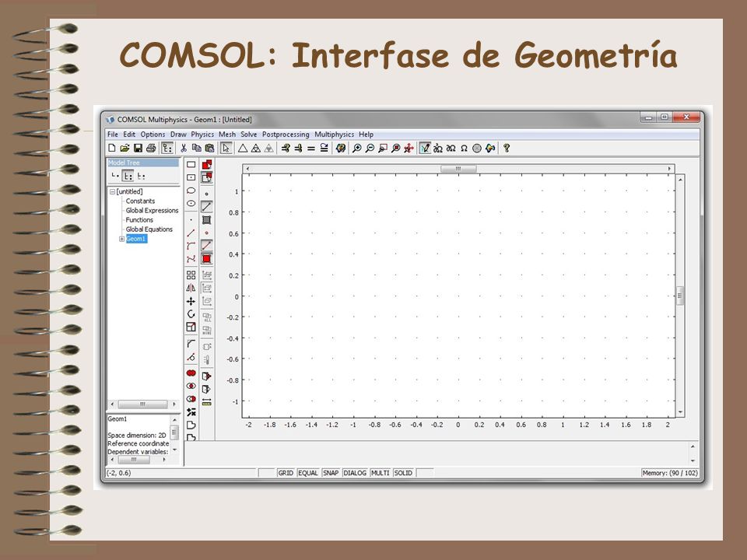Screen dimensions: 747x560
Task: Toggle the red filled square button
Action: pyautogui.click(x=207, y=258)
